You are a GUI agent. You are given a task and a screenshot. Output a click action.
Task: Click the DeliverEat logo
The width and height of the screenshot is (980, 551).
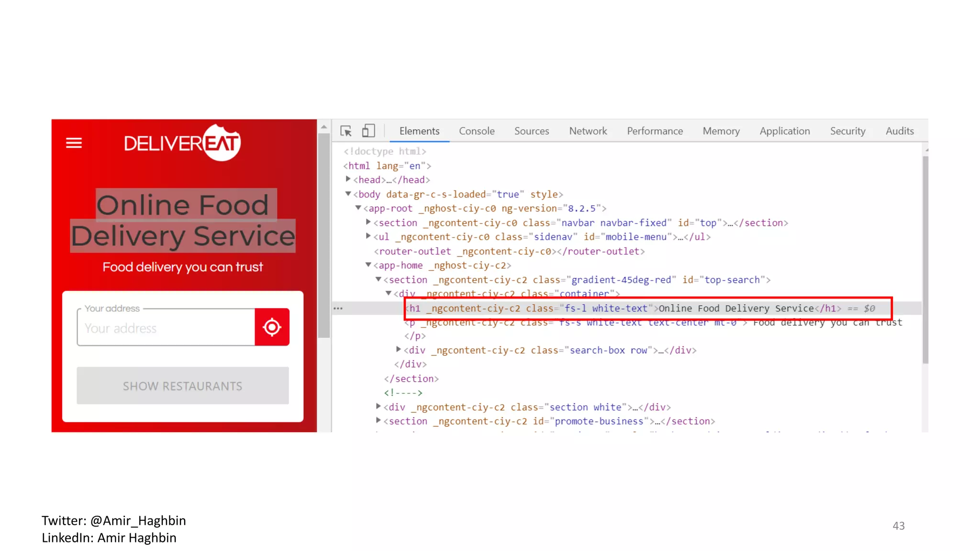coord(182,143)
